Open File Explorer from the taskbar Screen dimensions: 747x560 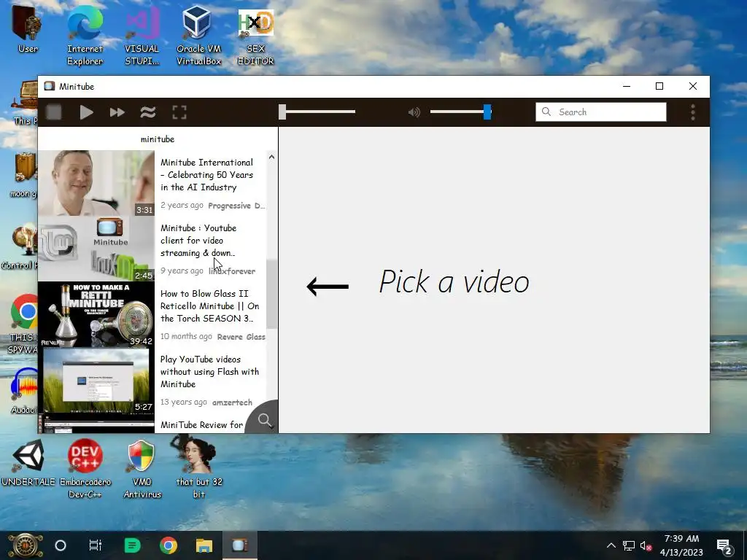click(204, 545)
